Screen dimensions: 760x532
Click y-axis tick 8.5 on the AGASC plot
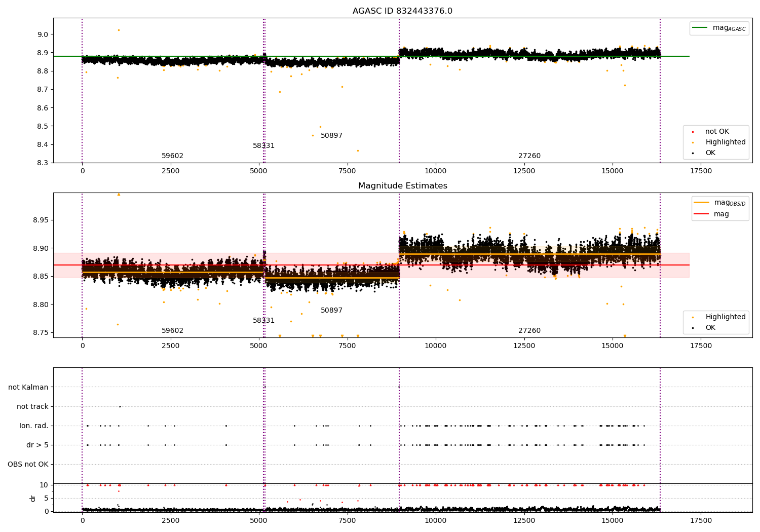(x=43, y=126)
